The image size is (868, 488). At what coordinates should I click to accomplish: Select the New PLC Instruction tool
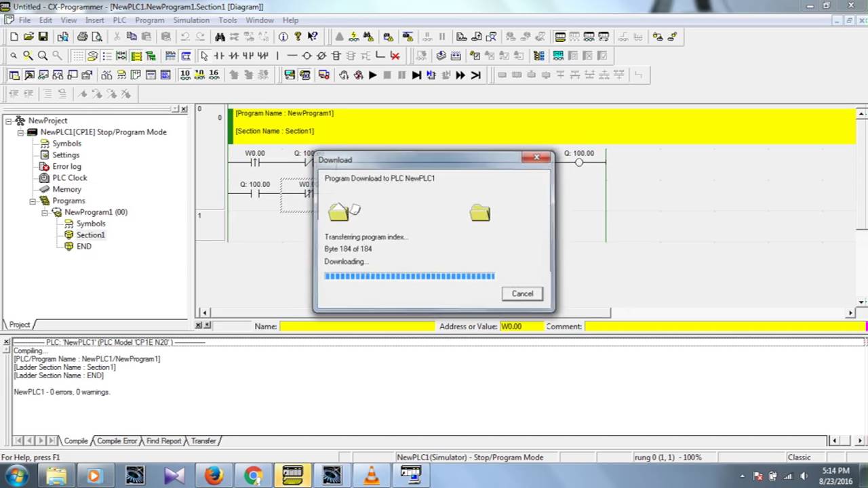[336, 56]
